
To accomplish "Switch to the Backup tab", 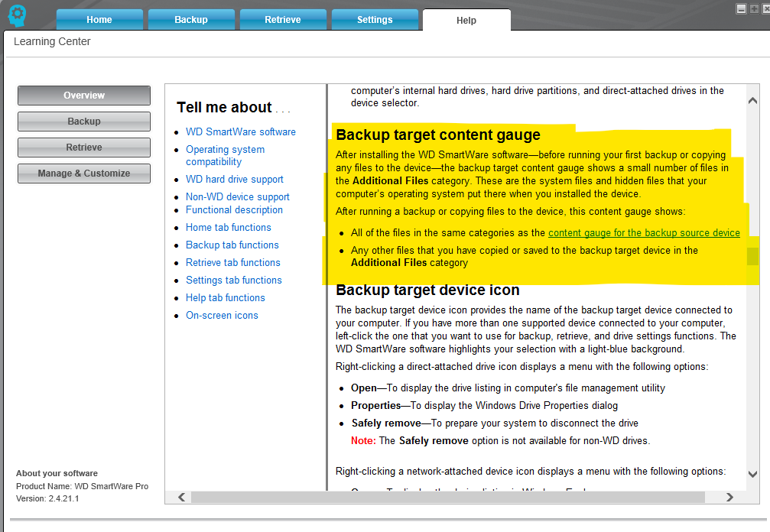I will coord(191,20).
